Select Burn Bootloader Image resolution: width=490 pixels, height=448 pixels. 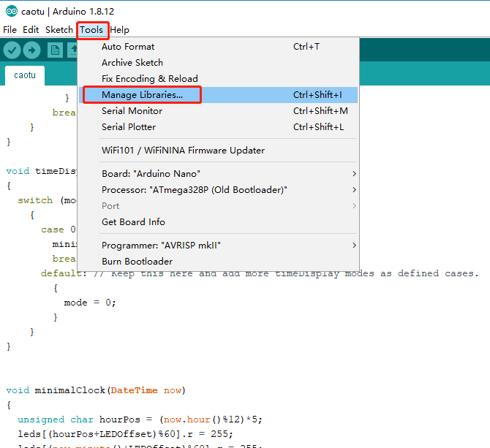pyautogui.click(x=218, y=262)
